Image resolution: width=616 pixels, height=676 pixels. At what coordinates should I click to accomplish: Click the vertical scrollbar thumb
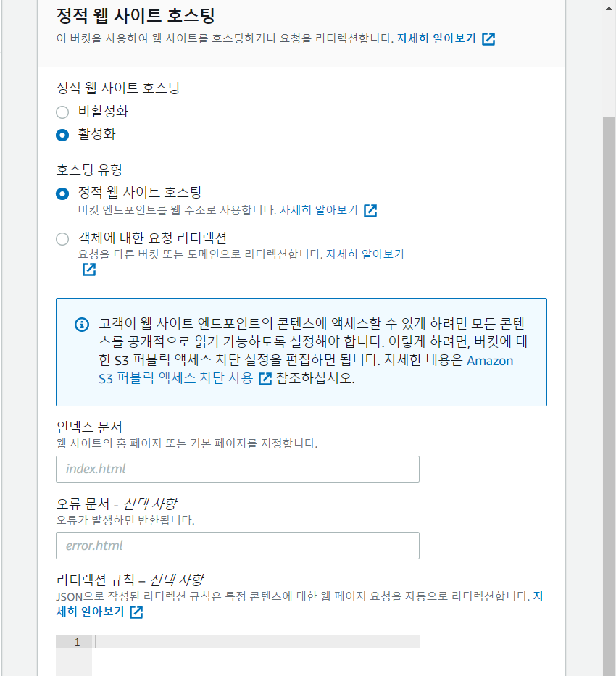[609, 396]
